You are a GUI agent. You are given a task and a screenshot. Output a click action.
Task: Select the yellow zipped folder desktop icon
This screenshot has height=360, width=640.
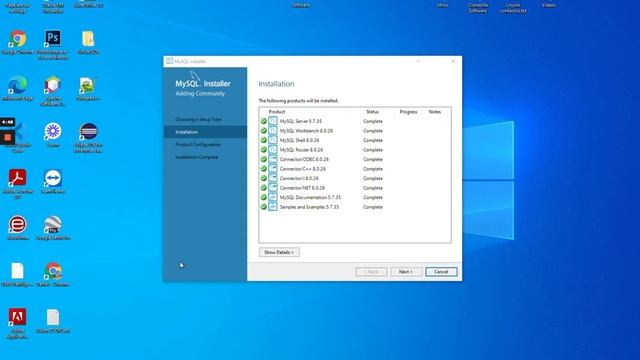[88, 39]
